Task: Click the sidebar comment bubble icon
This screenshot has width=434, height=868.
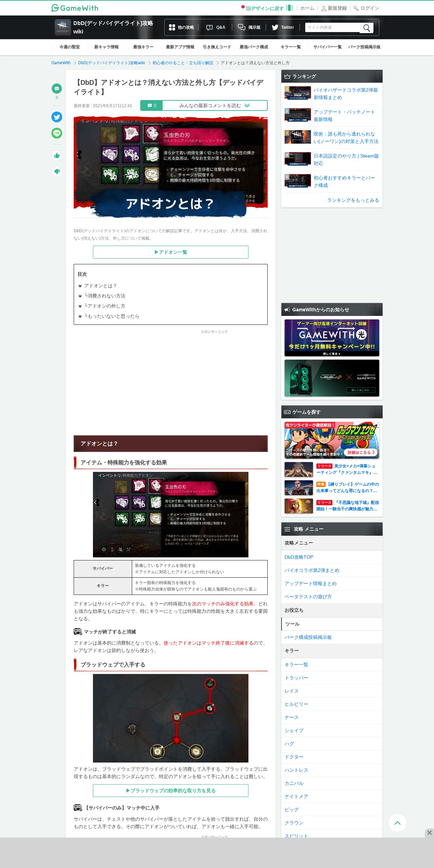Action: [57, 89]
